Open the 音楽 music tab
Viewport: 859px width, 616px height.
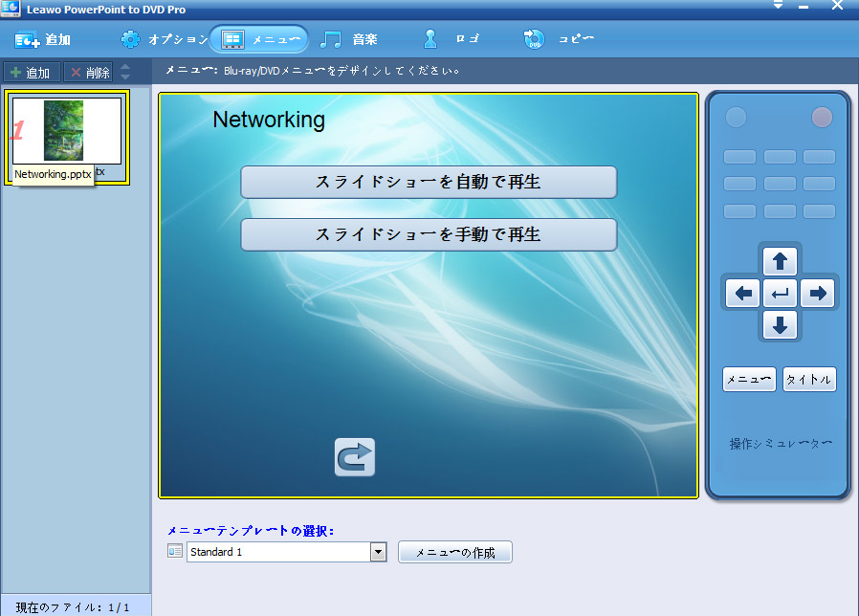332,40
